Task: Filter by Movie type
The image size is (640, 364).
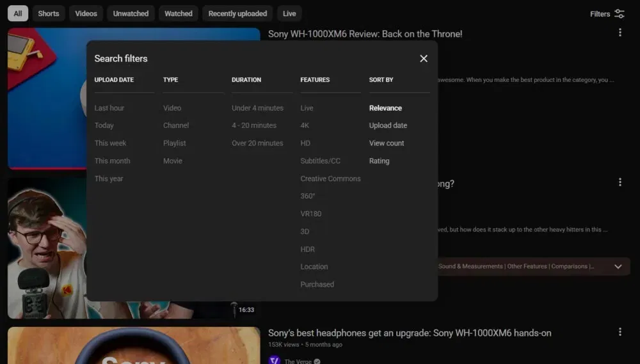Action: [173, 161]
